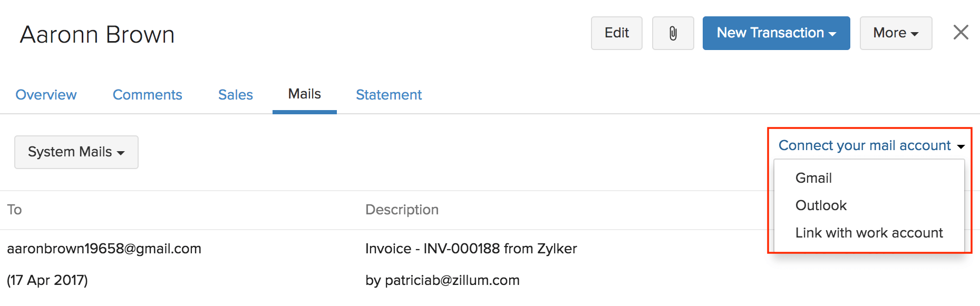This screenshot has width=980, height=306.
Task: Select Outlook from the mail account menu
Action: (821, 205)
